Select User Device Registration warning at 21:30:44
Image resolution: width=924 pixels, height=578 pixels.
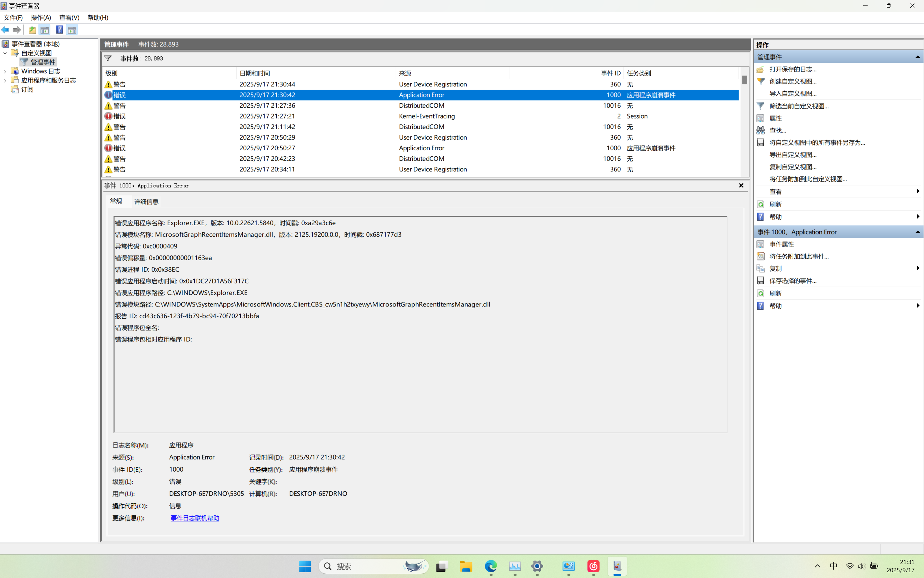coord(421,84)
